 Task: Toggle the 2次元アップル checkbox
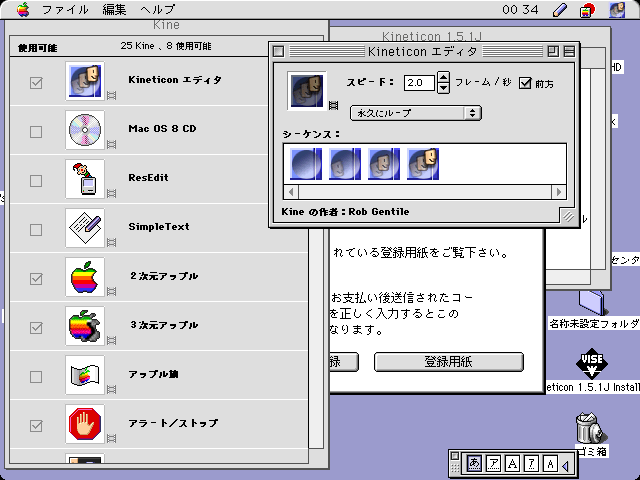36,279
